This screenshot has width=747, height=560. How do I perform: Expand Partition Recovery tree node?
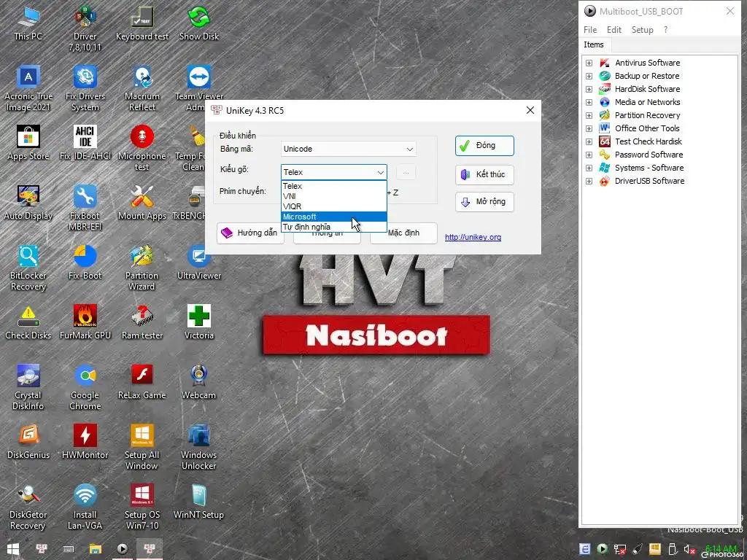coord(589,115)
